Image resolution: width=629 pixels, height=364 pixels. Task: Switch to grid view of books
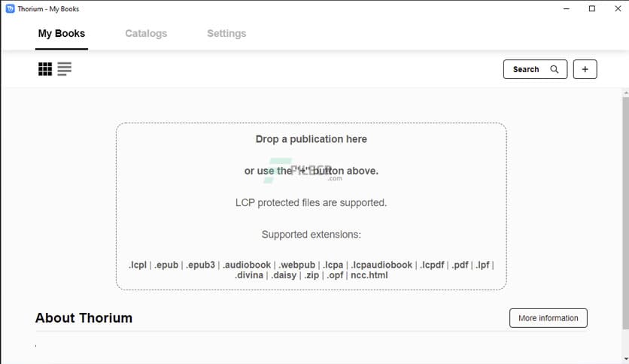click(x=45, y=69)
